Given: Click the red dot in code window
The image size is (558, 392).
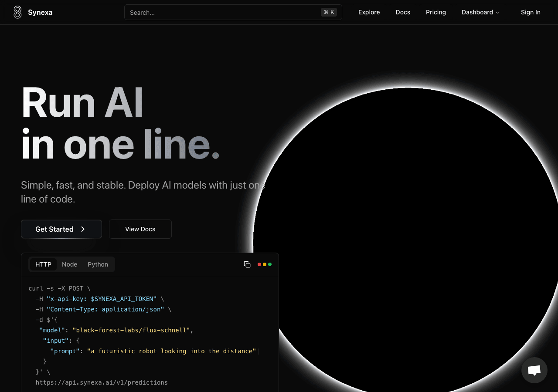Looking at the screenshot, I should point(259,264).
